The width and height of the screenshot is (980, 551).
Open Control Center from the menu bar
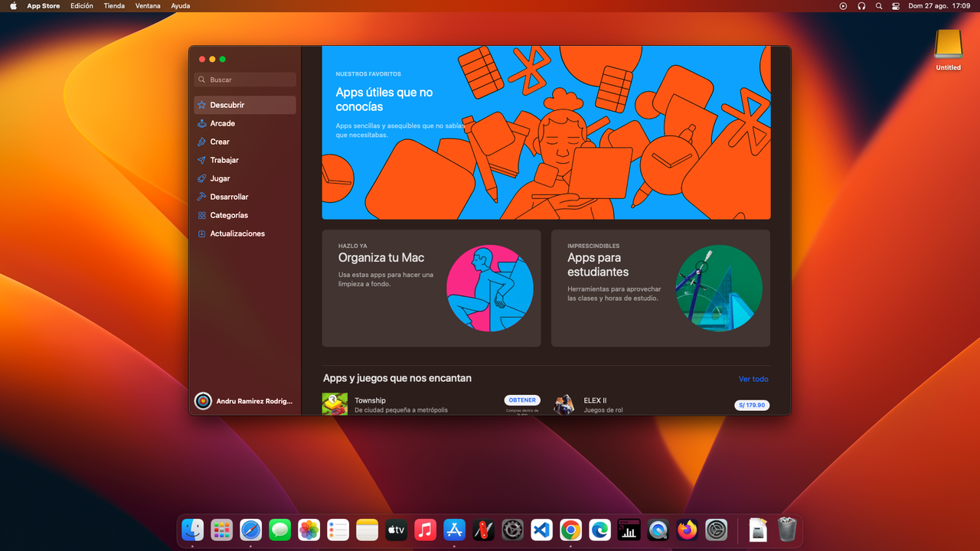pyautogui.click(x=895, y=5)
